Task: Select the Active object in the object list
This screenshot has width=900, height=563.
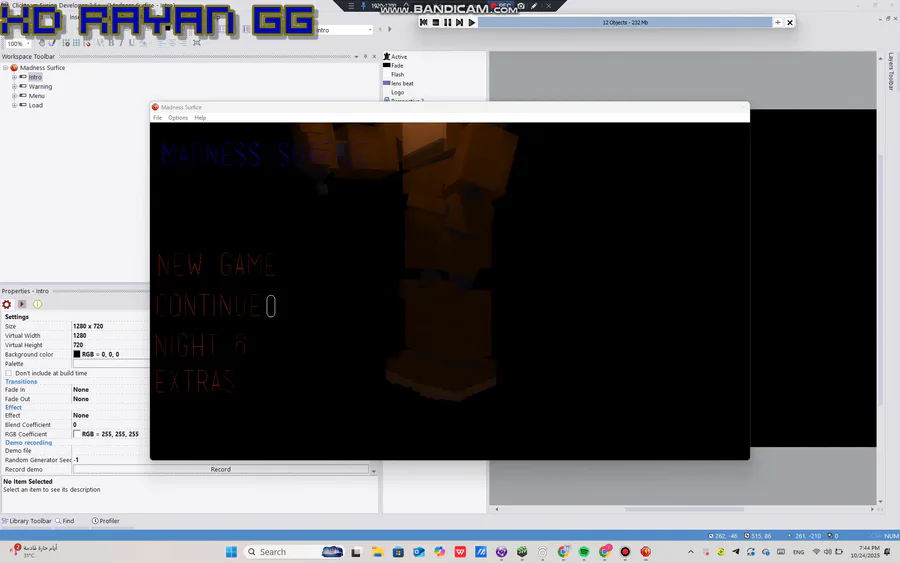Action: (395, 57)
